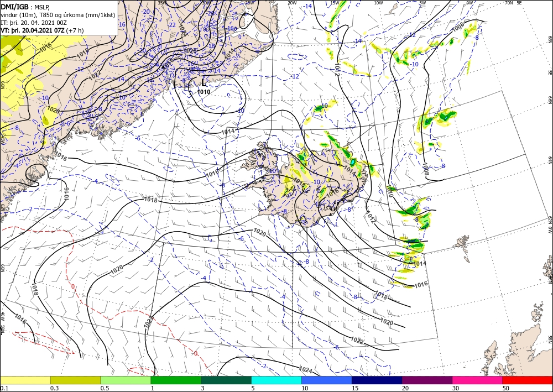Pick the navy legend color starting at 15
This screenshot has width=553, height=392.
[377, 380]
